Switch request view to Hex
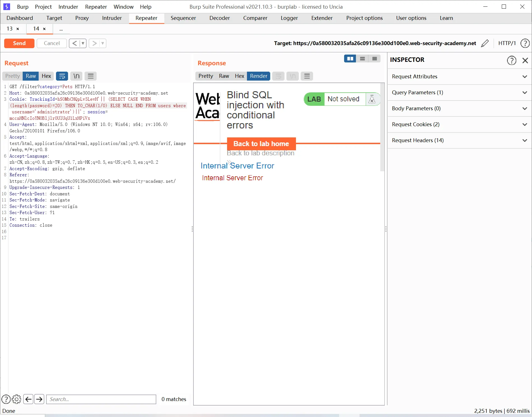This screenshot has width=532, height=417. pos(46,76)
